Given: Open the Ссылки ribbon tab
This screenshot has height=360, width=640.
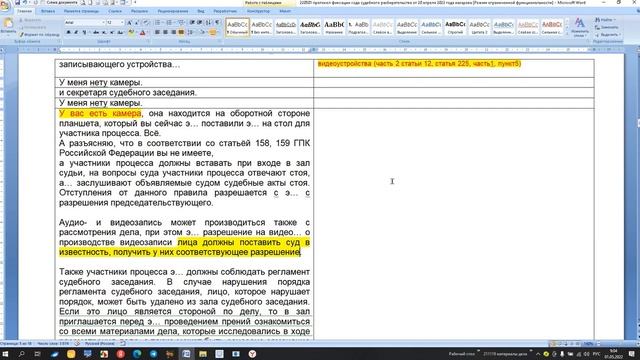Looking at the screenshot, I should click(x=115, y=11).
